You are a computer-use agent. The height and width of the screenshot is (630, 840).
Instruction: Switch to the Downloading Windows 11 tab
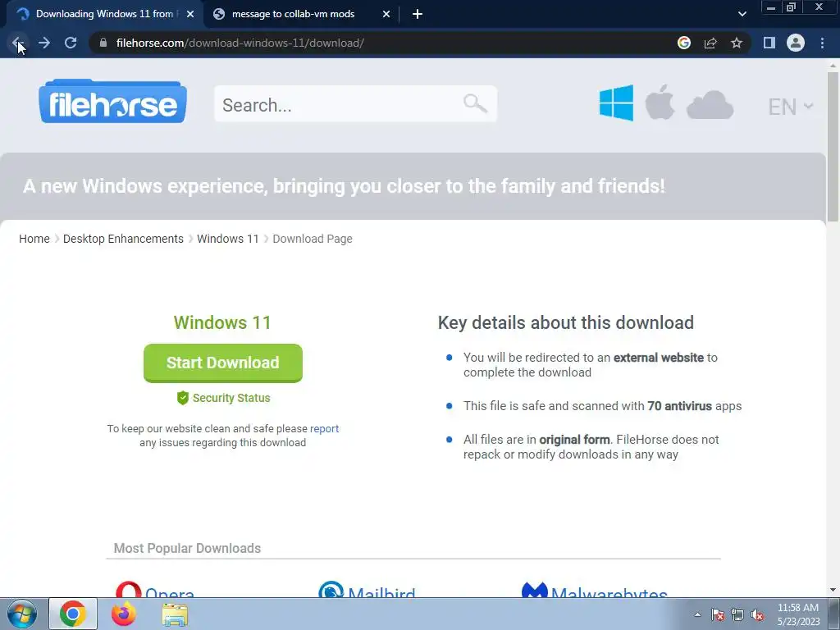pos(104,14)
